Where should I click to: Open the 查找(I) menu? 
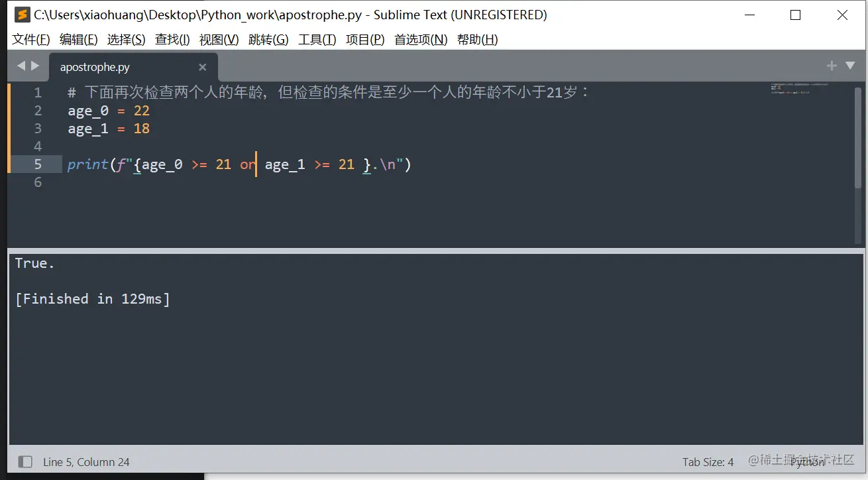click(x=172, y=40)
